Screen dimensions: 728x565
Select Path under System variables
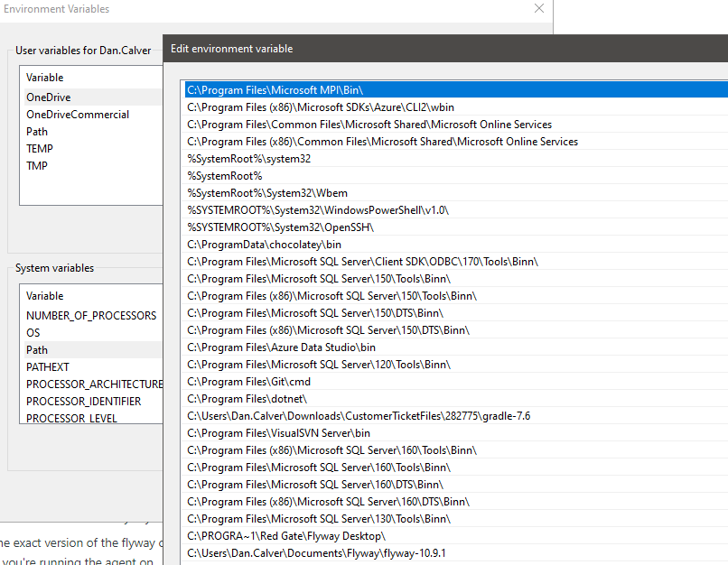point(91,350)
